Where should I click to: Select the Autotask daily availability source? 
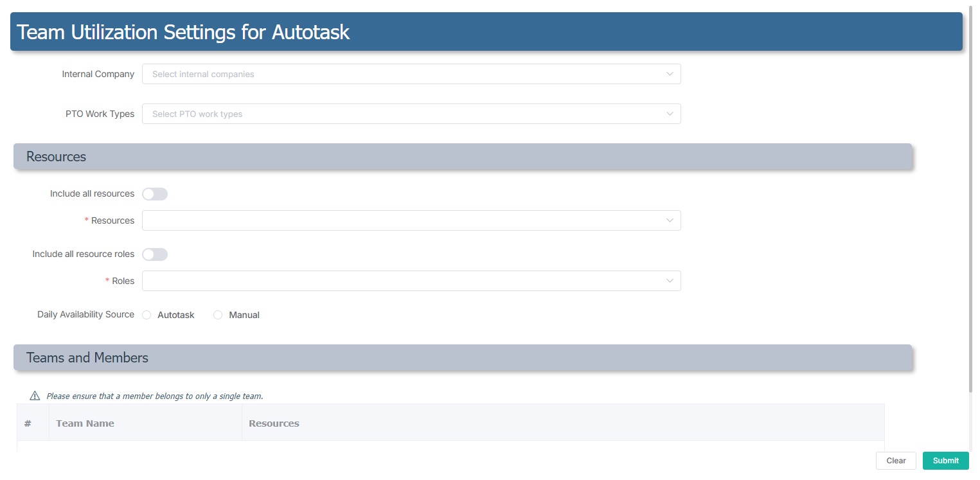pyautogui.click(x=147, y=314)
